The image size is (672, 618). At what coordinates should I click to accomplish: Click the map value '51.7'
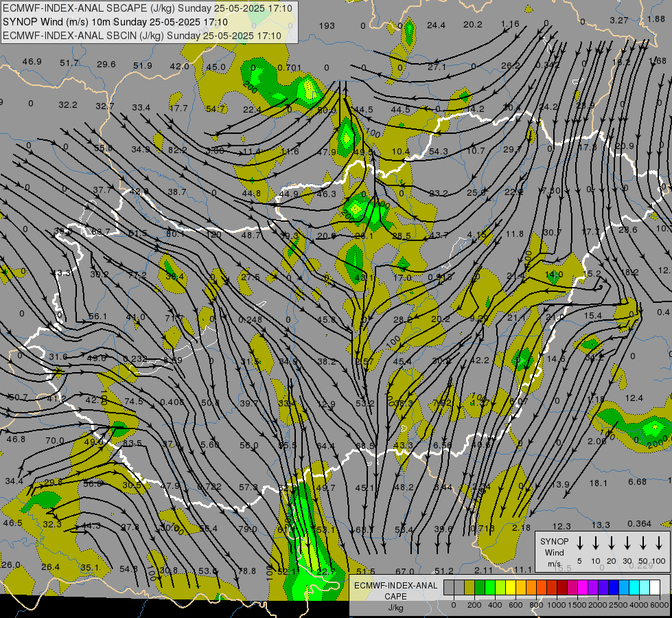[69, 63]
